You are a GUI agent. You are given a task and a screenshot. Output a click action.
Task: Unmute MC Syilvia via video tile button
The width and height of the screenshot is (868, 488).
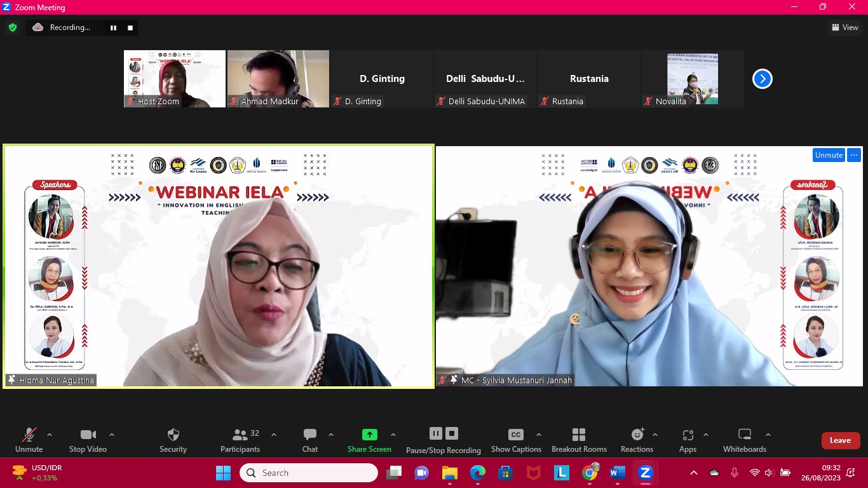[829, 155]
